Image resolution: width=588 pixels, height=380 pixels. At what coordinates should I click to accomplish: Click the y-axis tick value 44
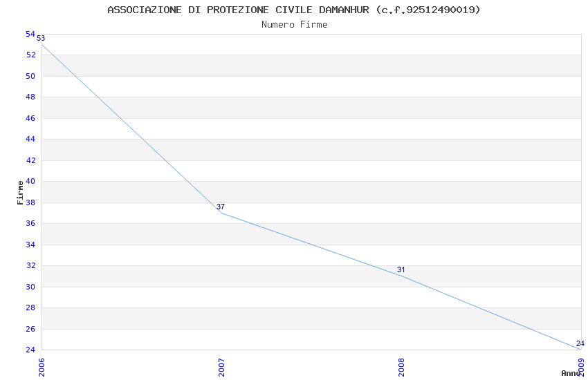tap(30, 140)
